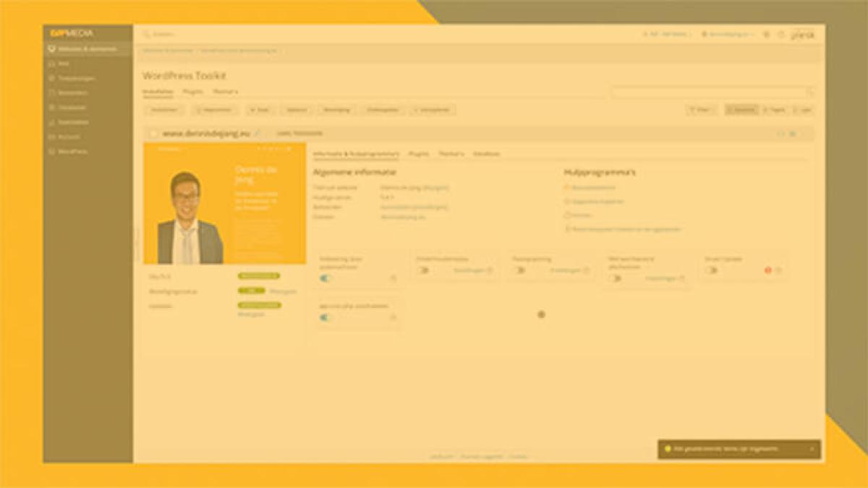The height and width of the screenshot is (488, 868).
Task: Click the edit pencil icon after www.dennisdejong.eu
Action: click(257, 134)
